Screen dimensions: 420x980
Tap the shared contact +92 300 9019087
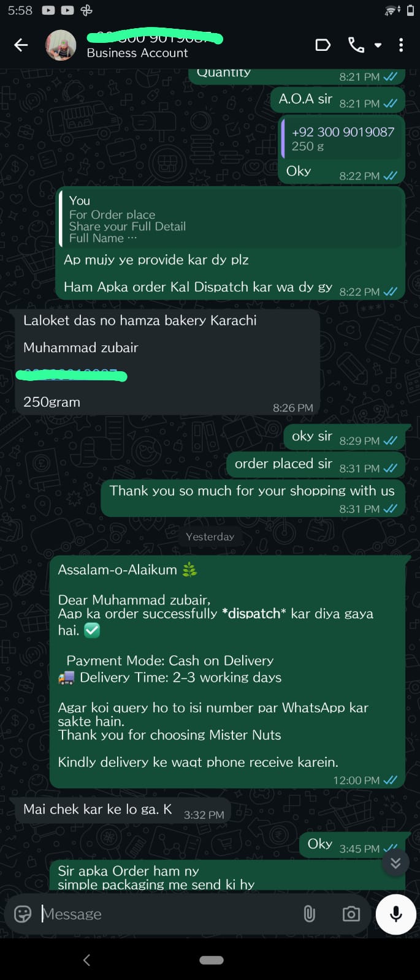point(342,138)
